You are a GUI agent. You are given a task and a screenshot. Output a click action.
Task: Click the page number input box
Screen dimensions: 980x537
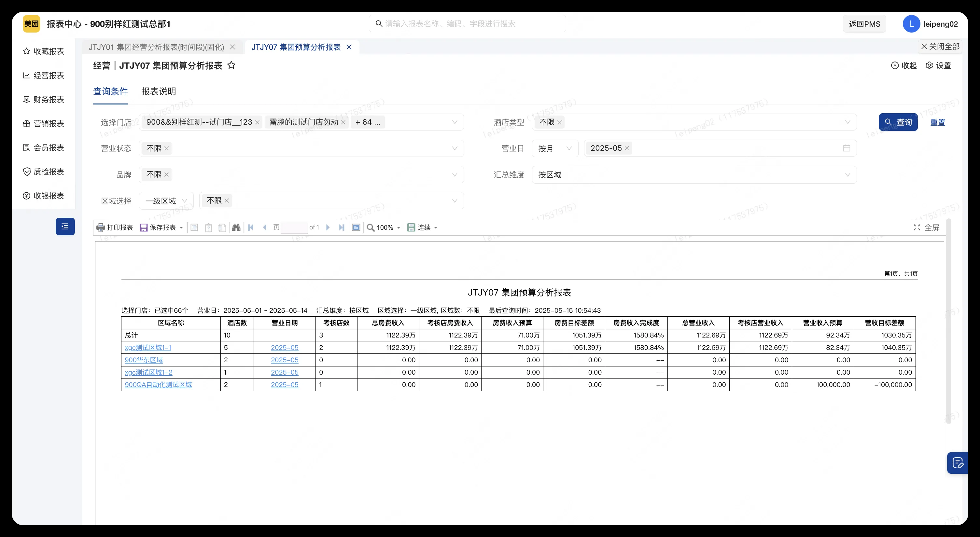click(294, 228)
